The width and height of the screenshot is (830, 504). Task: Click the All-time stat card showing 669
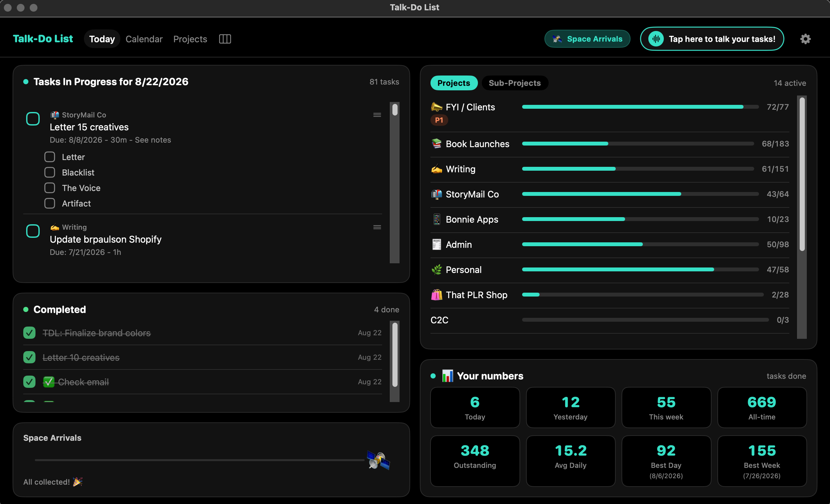[762, 408]
